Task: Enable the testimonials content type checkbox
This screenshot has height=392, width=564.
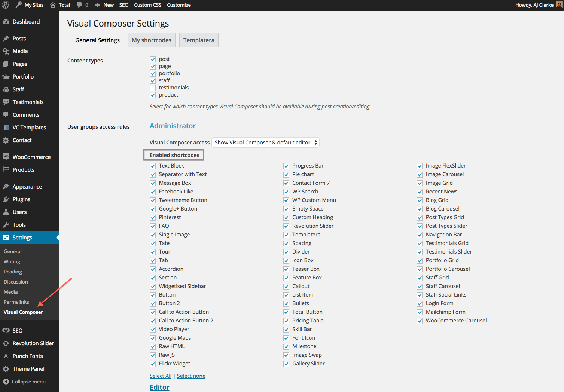Action: (153, 88)
